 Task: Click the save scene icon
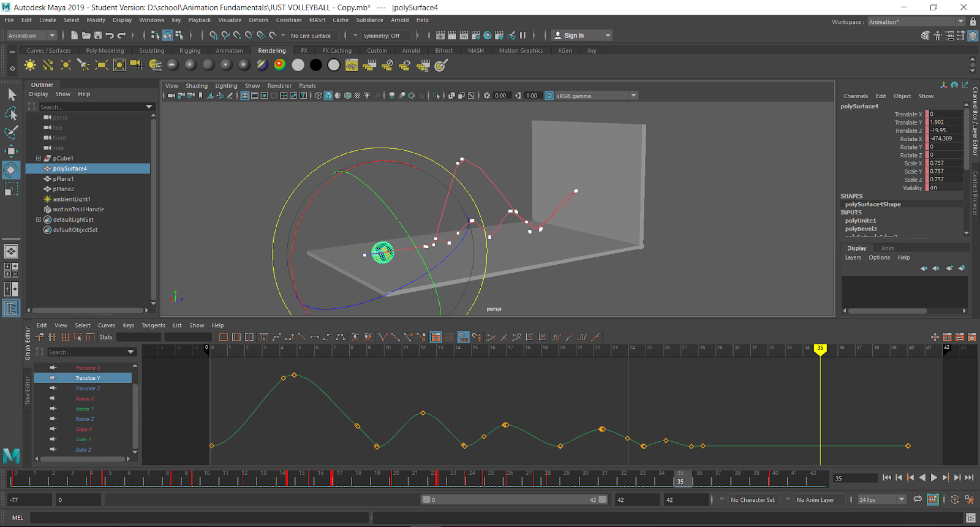[98, 36]
